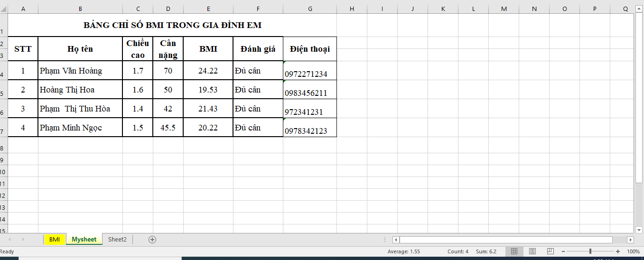Viewport: 644px width, 260px height.
Task: Select column E header
Action: (x=208, y=9)
